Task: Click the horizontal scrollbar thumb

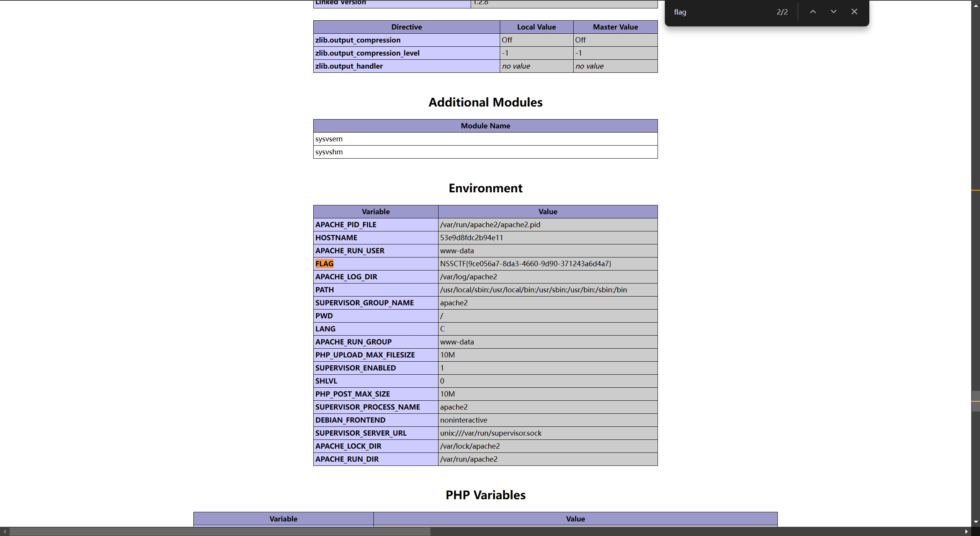Action: tap(220, 531)
